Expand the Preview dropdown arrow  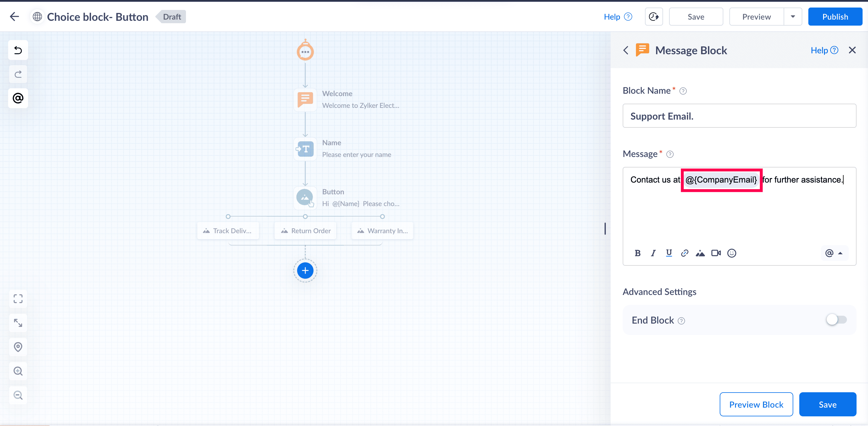(793, 17)
